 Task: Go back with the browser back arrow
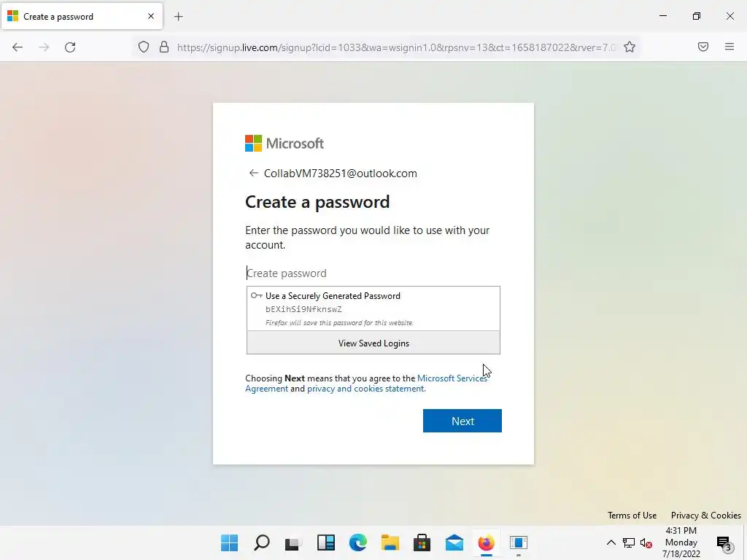point(18,47)
